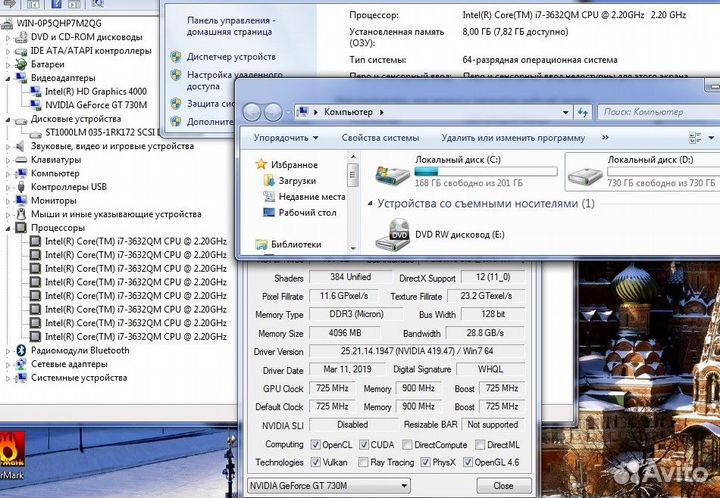Screen dimensions: 720x498
Task: Click the Explorer forward navigation button
Action: coord(273,112)
